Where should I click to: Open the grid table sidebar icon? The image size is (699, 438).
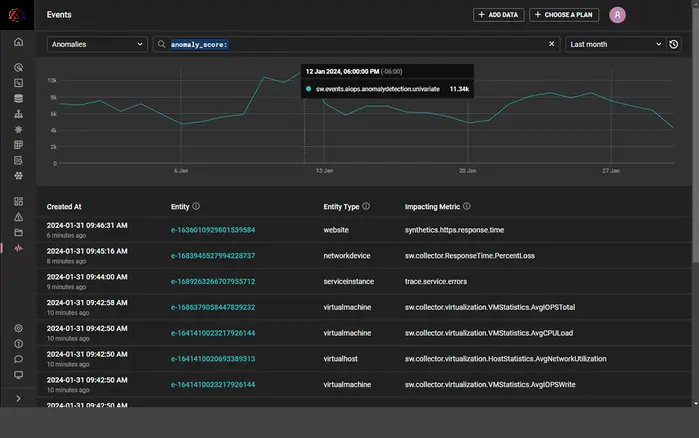(18, 145)
